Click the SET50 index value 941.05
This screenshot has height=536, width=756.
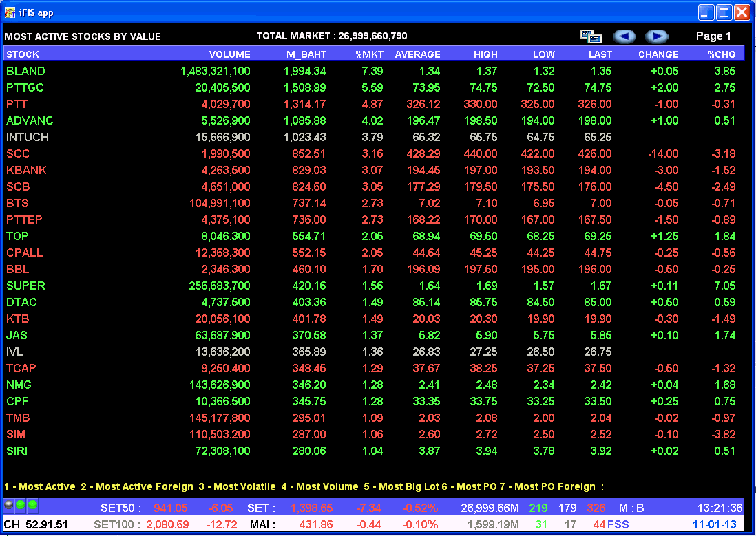171,508
